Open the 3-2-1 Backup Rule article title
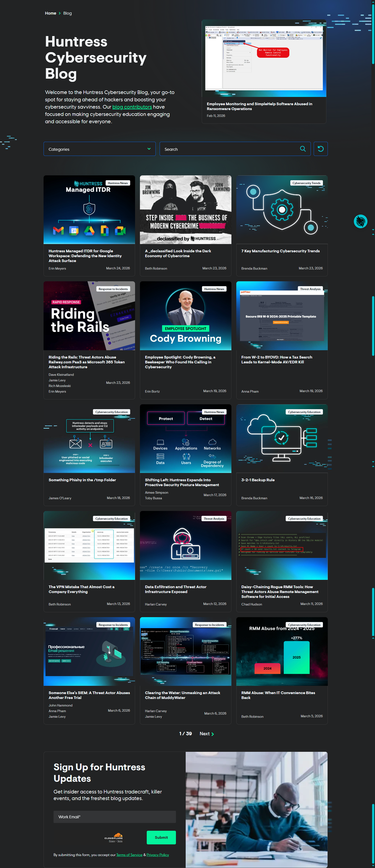 [x=258, y=480]
